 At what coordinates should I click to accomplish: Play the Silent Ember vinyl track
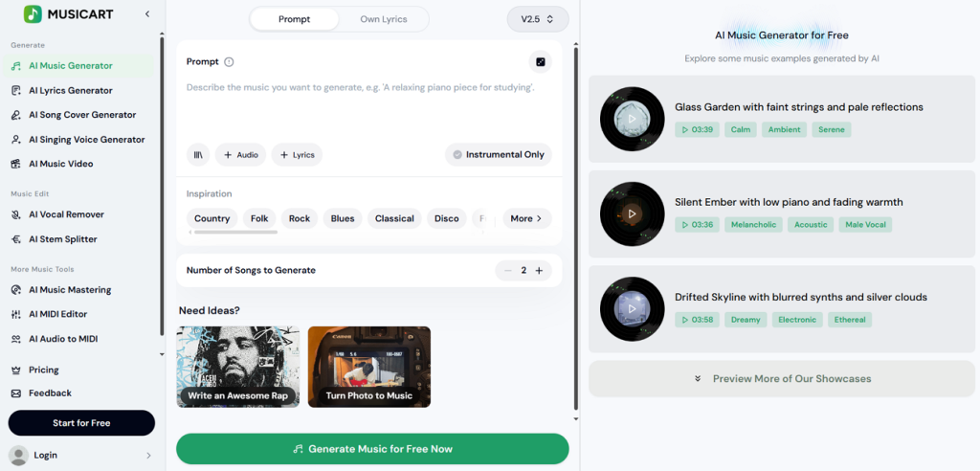[632, 213]
